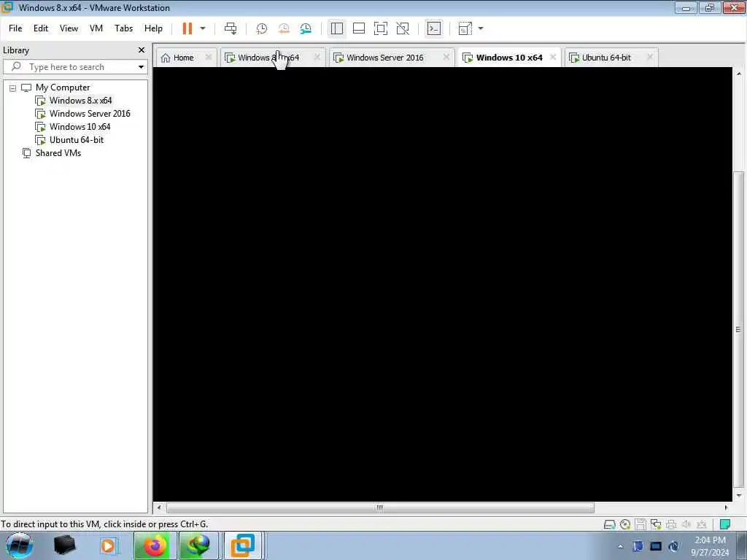Open the power options arrow beside suspend
Image resolution: width=747 pixels, height=560 pixels.
(203, 28)
